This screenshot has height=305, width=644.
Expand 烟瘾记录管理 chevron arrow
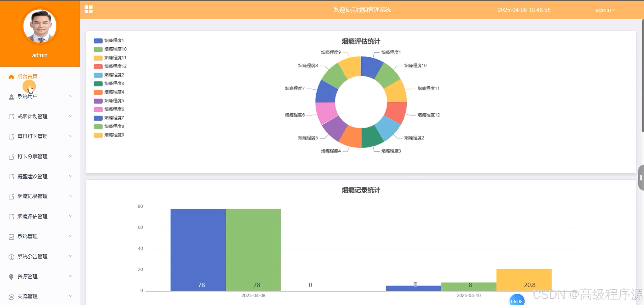(x=70, y=196)
